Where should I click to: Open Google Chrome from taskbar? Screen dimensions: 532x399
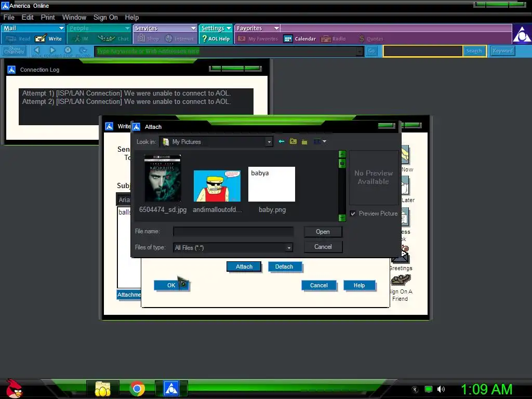tap(137, 389)
